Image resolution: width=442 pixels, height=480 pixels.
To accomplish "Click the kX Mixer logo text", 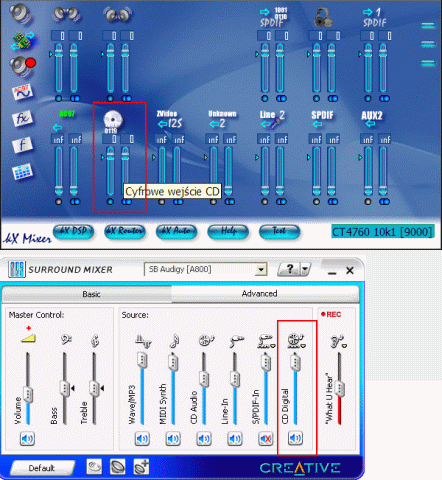I will [27, 238].
